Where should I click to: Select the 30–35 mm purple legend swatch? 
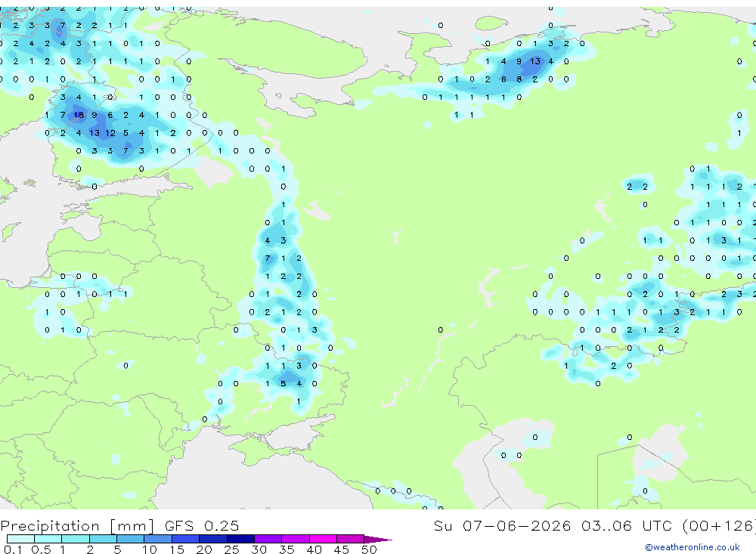click(x=268, y=539)
